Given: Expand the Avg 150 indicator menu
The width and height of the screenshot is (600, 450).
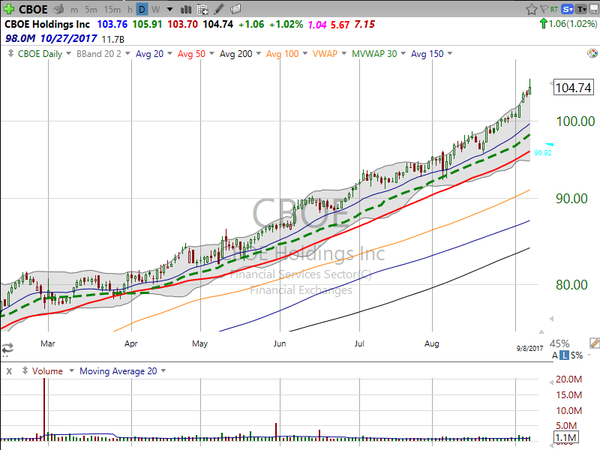Looking at the screenshot, I should click(x=450, y=54).
